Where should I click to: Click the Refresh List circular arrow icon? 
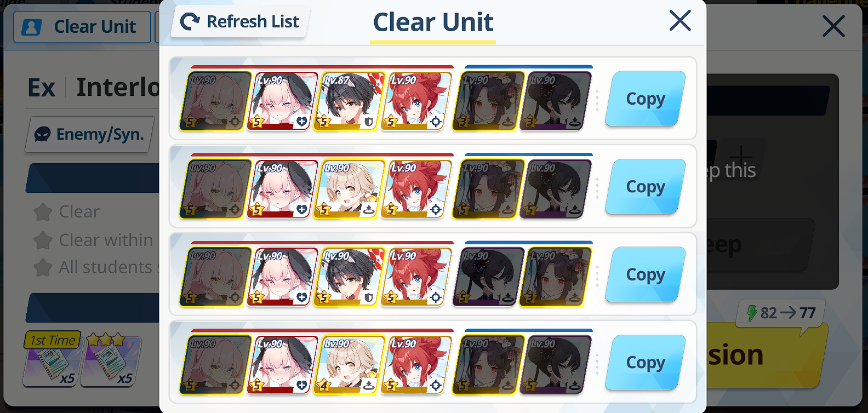pos(190,22)
